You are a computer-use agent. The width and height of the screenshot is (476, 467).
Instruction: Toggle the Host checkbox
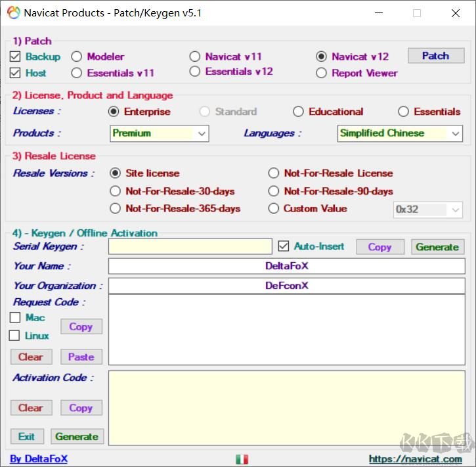[x=15, y=73]
